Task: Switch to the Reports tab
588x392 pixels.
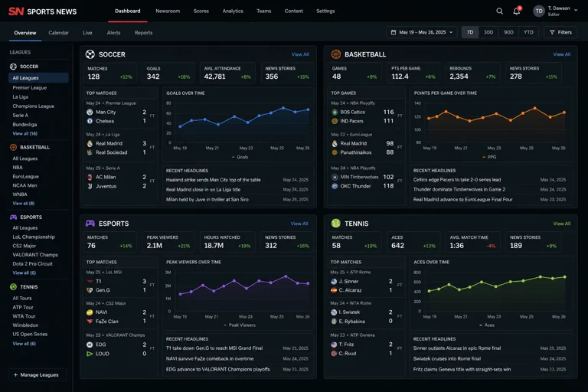Action: pos(144,33)
